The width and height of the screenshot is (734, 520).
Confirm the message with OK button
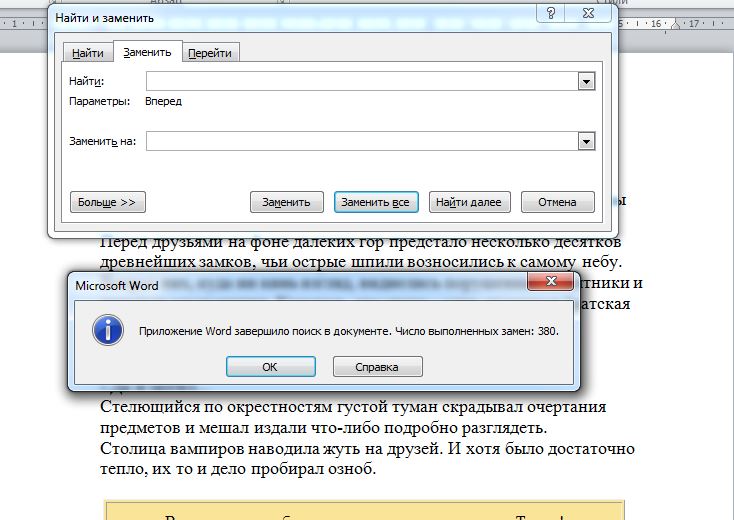pos(270,367)
